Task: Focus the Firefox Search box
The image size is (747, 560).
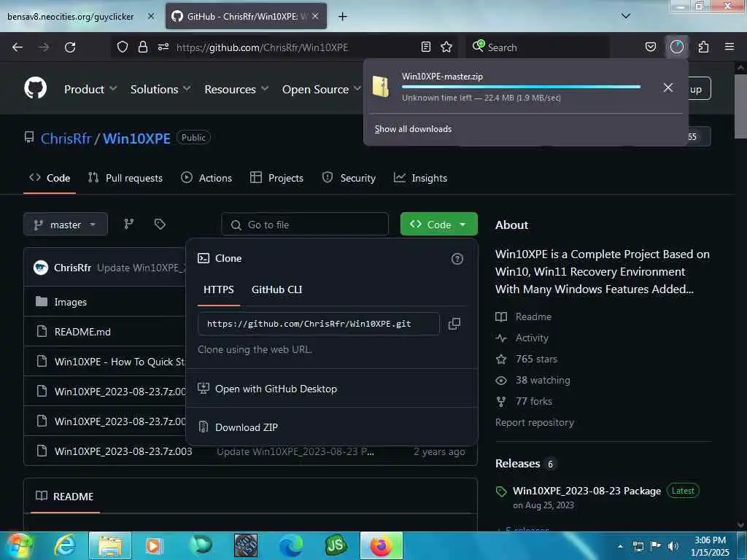Action: (538, 47)
